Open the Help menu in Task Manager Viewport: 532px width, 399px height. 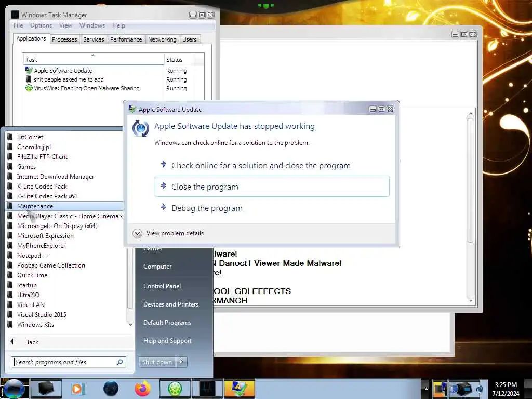point(118,25)
